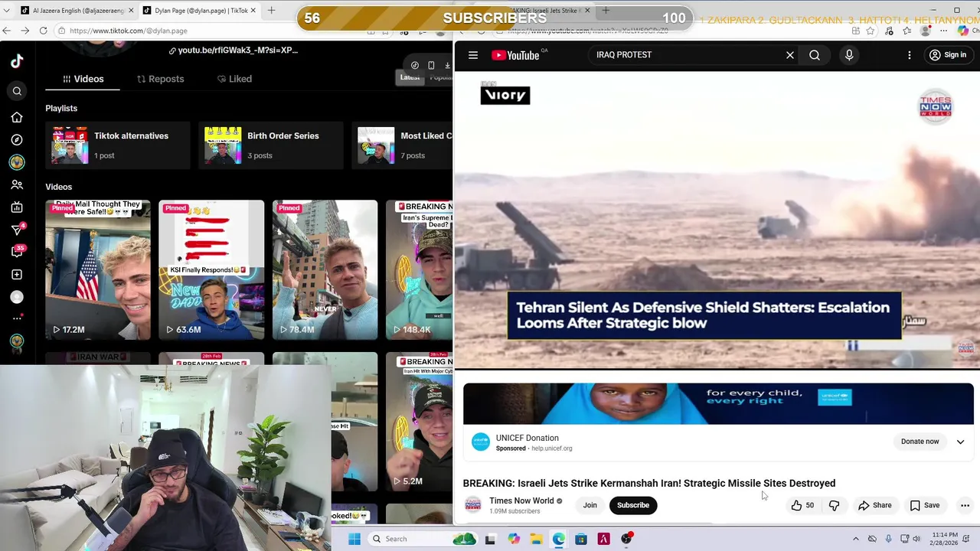Expand UNICEF ad options chevron
The height and width of the screenshot is (551, 980).
(960, 442)
